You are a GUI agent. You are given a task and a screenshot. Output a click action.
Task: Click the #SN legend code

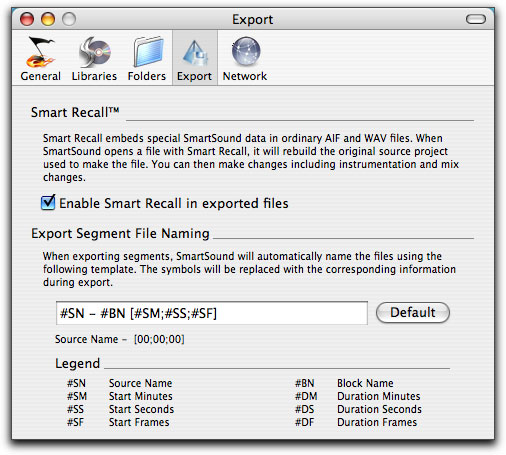tap(76, 383)
